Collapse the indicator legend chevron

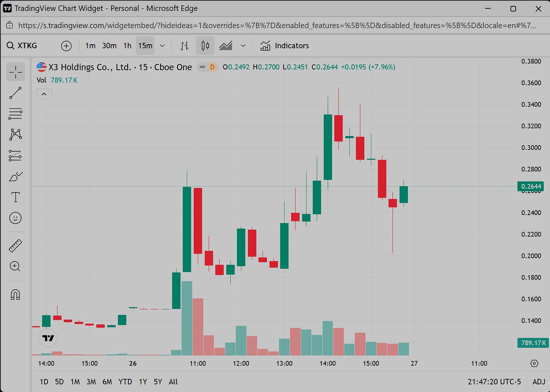click(44, 94)
